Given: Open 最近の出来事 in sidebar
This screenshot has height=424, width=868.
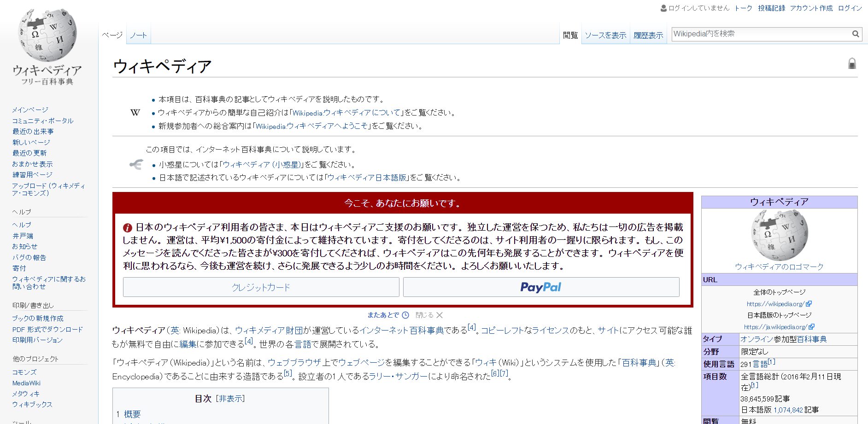Looking at the screenshot, I should point(33,132).
